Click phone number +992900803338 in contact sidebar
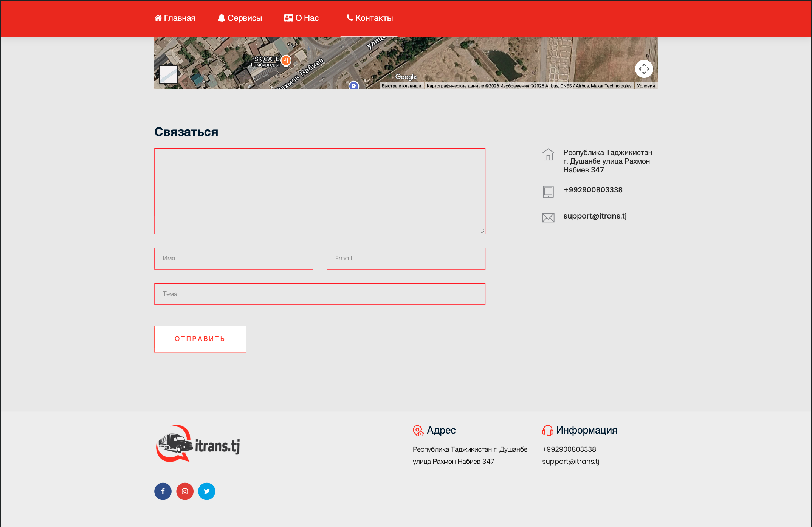 (x=593, y=190)
